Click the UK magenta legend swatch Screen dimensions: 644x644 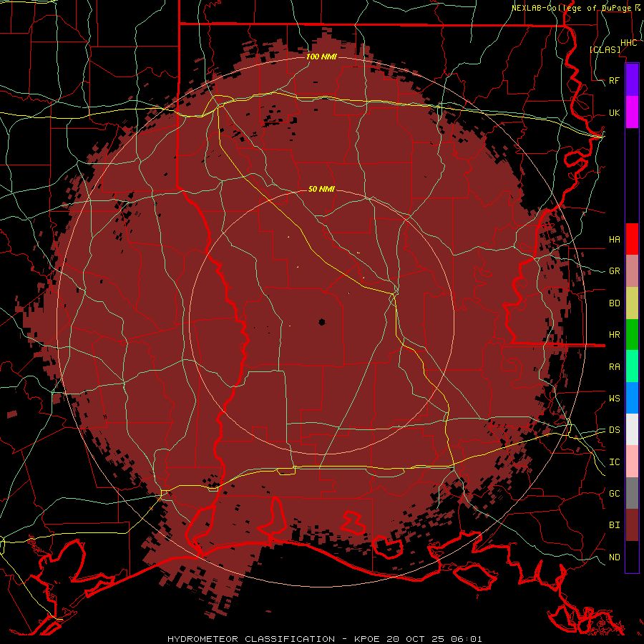tap(632, 112)
